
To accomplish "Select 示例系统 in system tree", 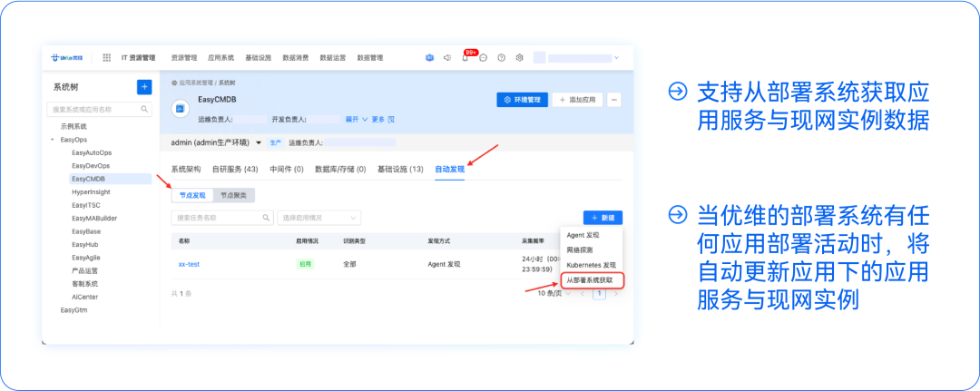I will click(73, 126).
